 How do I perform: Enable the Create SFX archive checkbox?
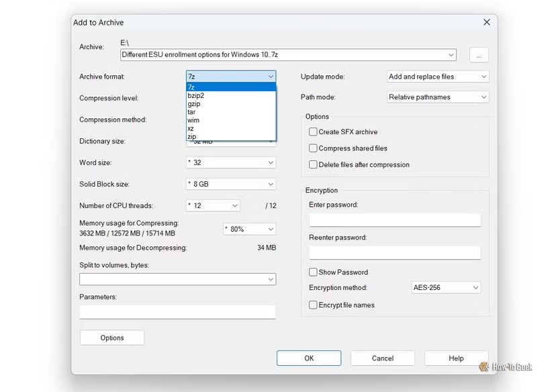pyautogui.click(x=313, y=132)
